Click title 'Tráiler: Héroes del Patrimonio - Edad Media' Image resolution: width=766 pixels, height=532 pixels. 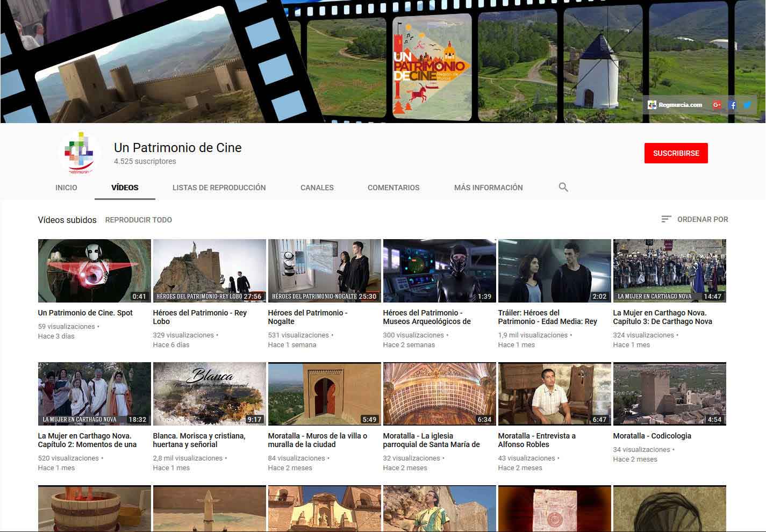(x=548, y=317)
